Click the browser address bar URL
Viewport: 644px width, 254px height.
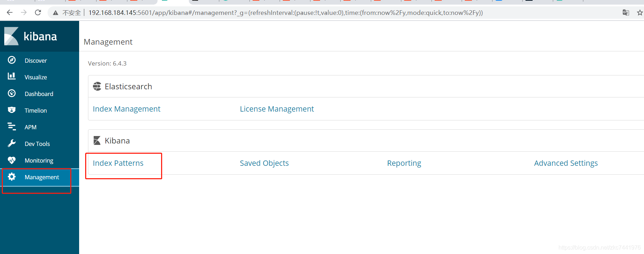pos(286,13)
